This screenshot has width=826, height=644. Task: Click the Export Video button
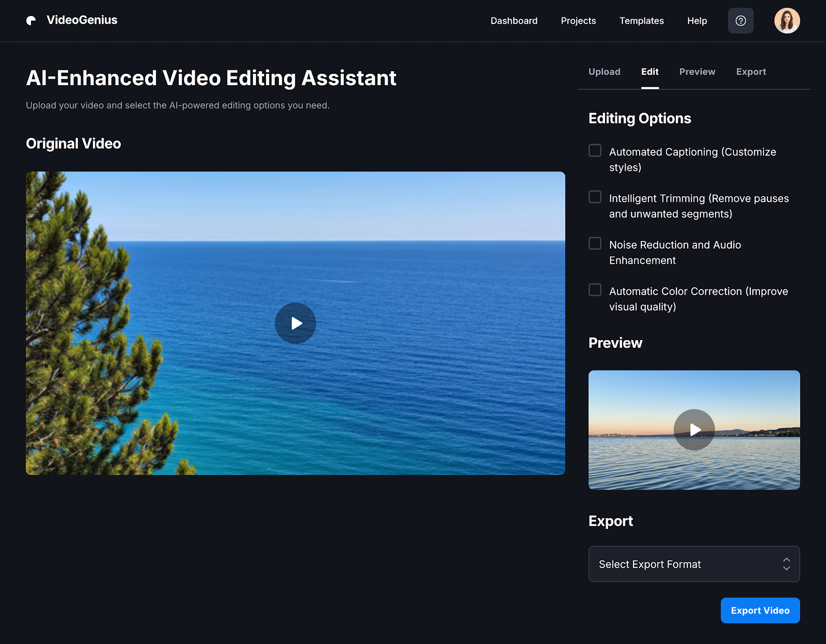click(760, 610)
